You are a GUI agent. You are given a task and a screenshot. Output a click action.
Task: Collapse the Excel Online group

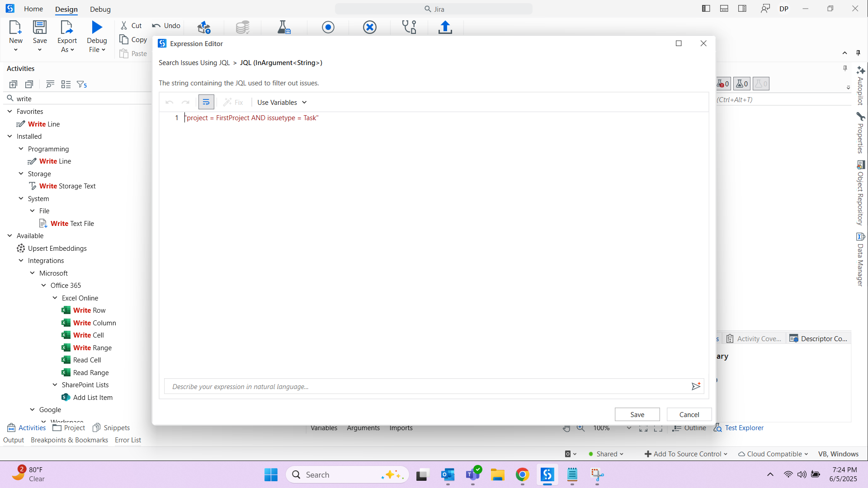point(55,298)
